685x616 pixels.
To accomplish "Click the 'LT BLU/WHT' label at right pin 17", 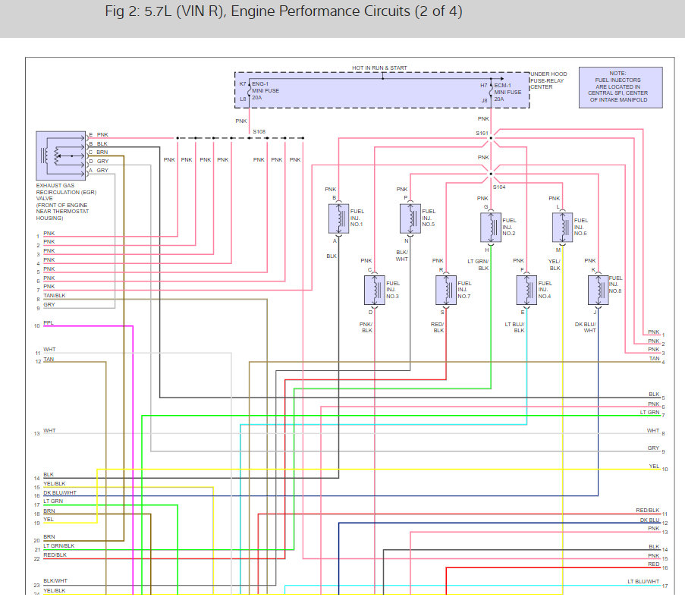I will [x=643, y=581].
